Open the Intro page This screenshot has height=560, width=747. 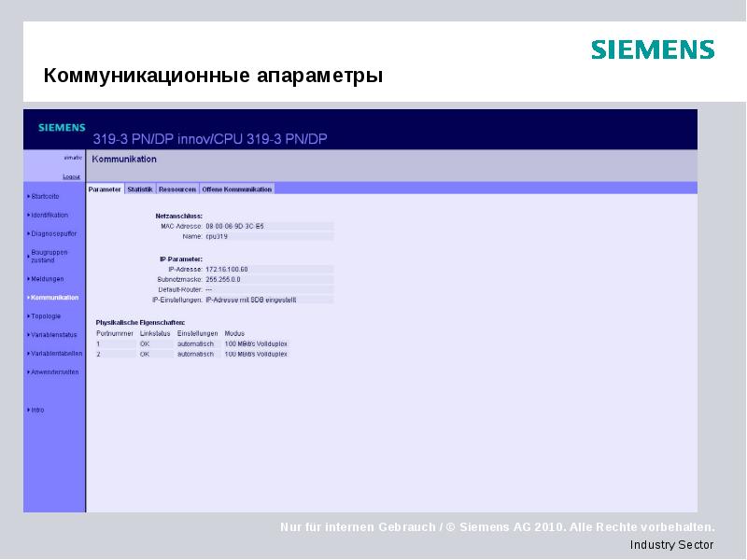[x=37, y=408]
